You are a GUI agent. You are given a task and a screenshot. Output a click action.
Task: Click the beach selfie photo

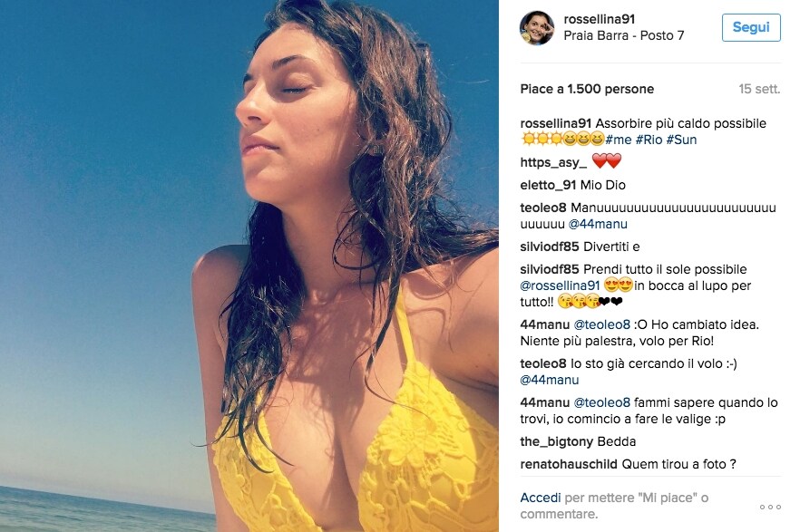[249, 266]
